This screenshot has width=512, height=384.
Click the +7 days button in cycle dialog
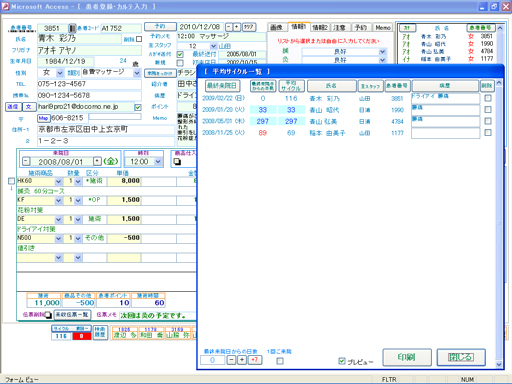point(255,360)
